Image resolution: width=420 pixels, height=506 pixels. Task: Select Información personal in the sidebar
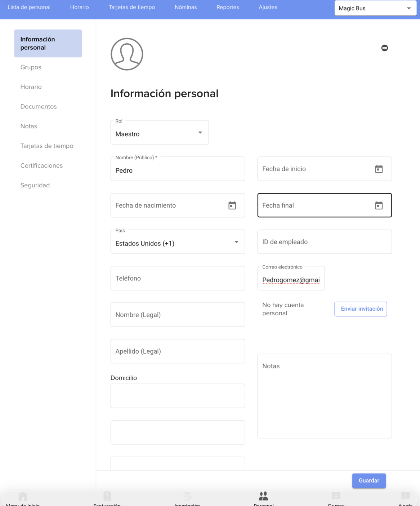coord(48,43)
